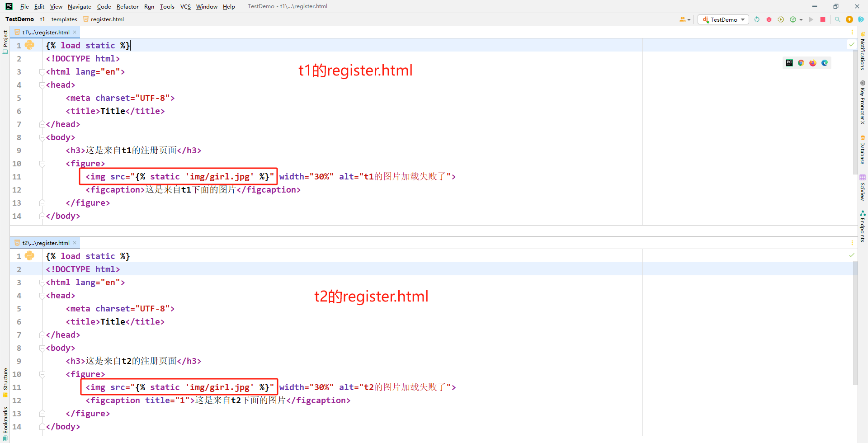Screen dimensions: 868x443
Task: Expand the profiler options dropdown arrow
Action: click(x=801, y=20)
